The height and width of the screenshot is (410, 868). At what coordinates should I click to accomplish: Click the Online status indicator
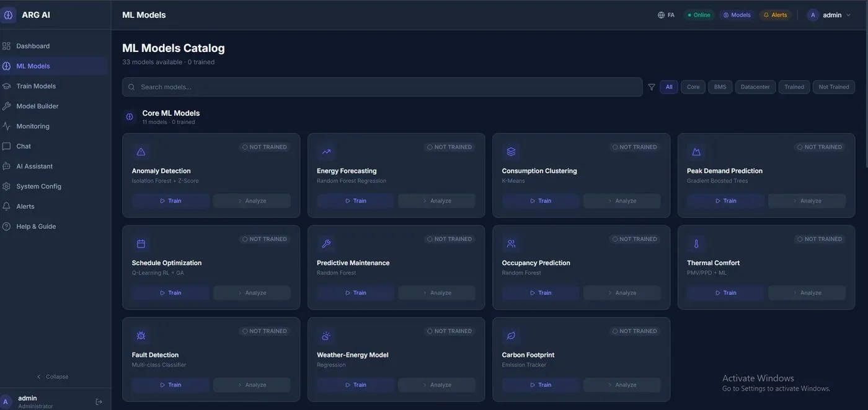coord(699,15)
